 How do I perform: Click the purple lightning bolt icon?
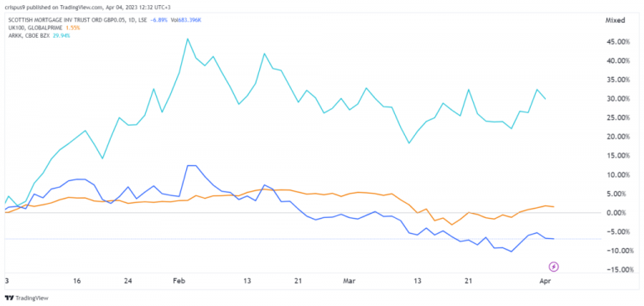[554, 267]
